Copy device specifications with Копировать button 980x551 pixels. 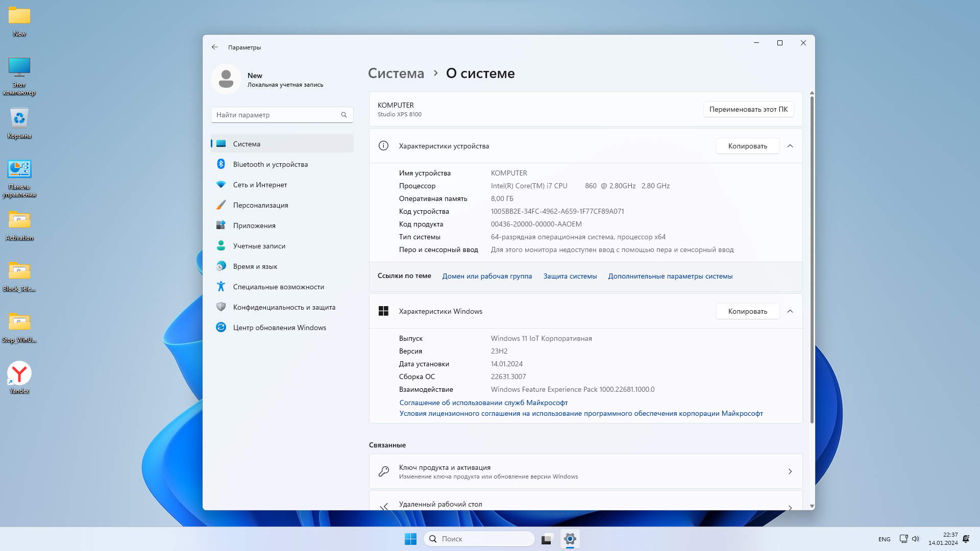tap(747, 146)
